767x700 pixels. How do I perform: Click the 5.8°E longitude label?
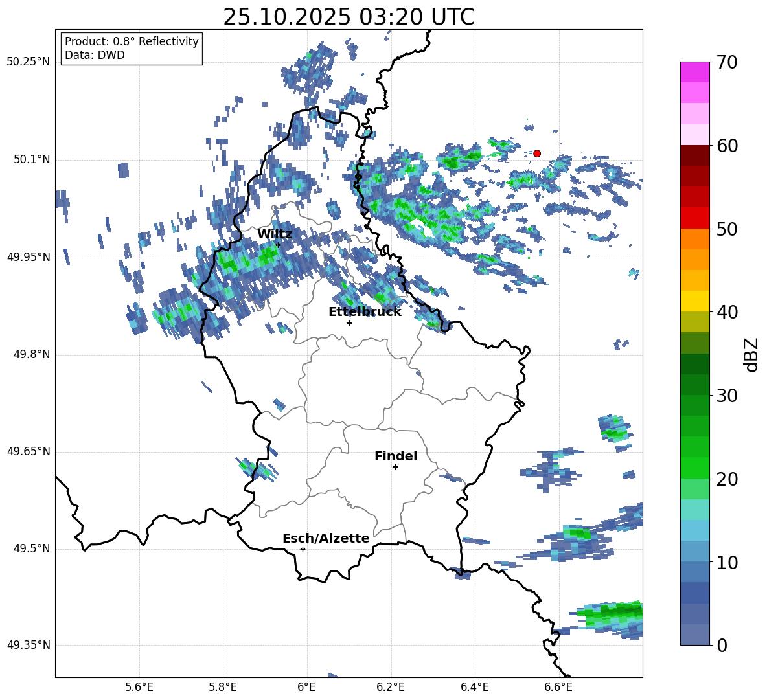coord(223,687)
